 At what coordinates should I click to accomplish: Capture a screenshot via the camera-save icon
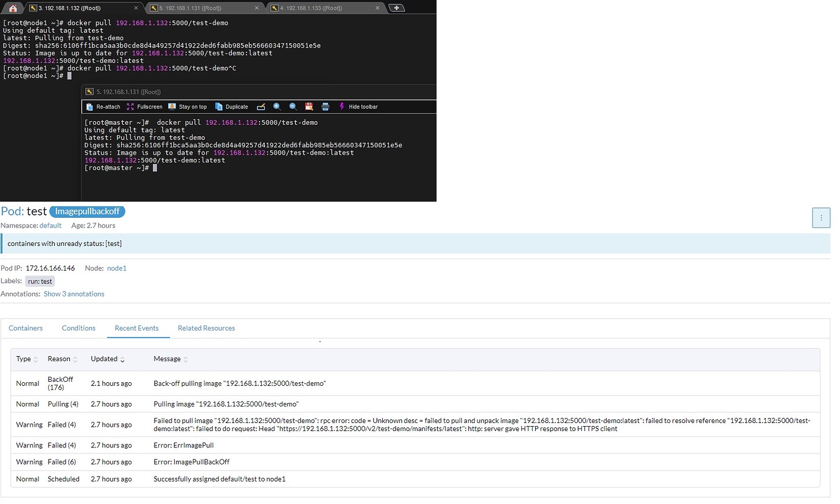[309, 107]
